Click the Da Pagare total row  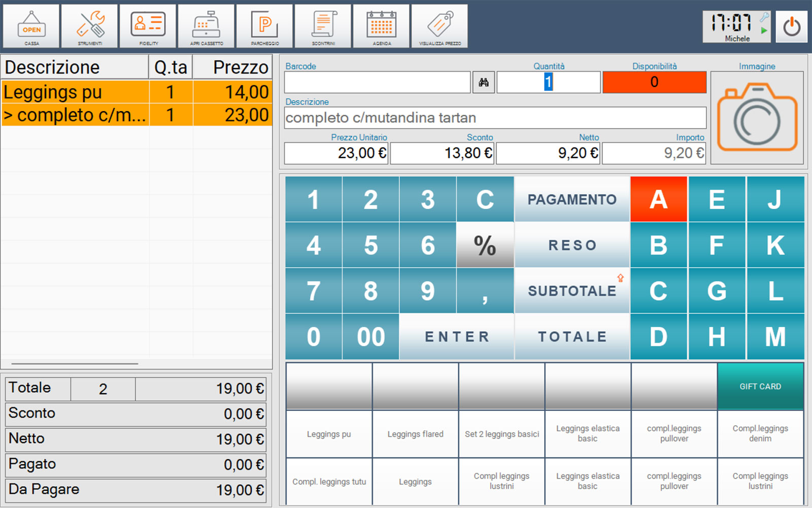136,490
